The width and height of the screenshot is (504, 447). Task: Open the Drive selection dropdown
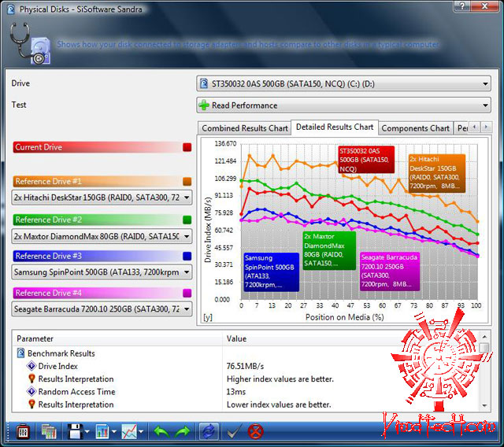pos(343,84)
